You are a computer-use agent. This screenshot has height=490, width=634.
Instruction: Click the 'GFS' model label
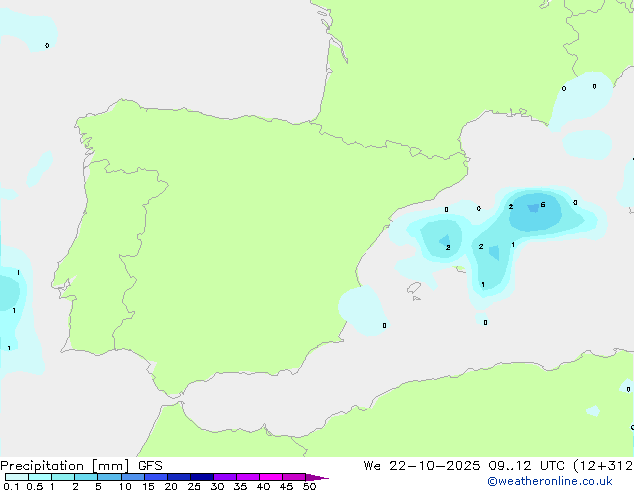150,466
